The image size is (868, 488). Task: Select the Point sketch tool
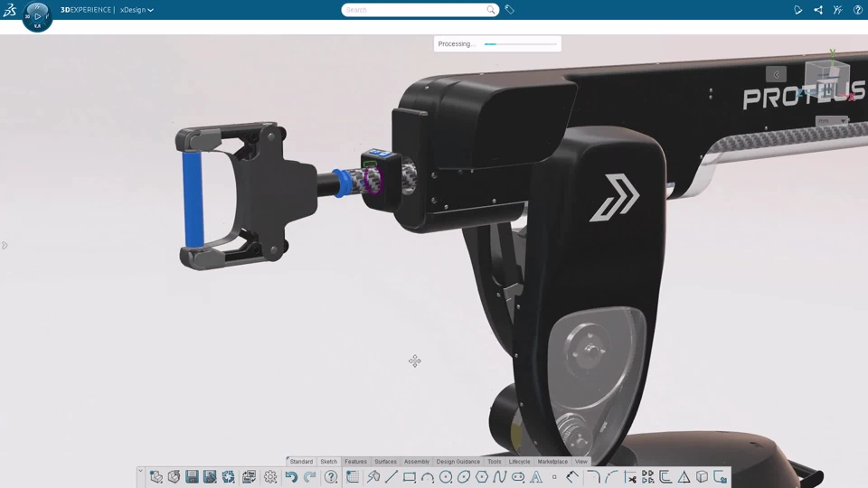pyautogui.click(x=554, y=477)
